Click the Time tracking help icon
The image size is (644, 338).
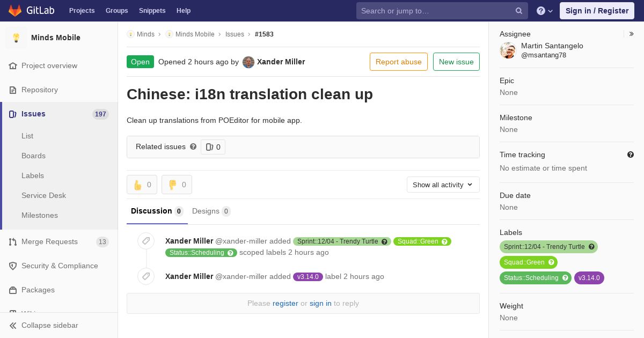[x=631, y=155]
